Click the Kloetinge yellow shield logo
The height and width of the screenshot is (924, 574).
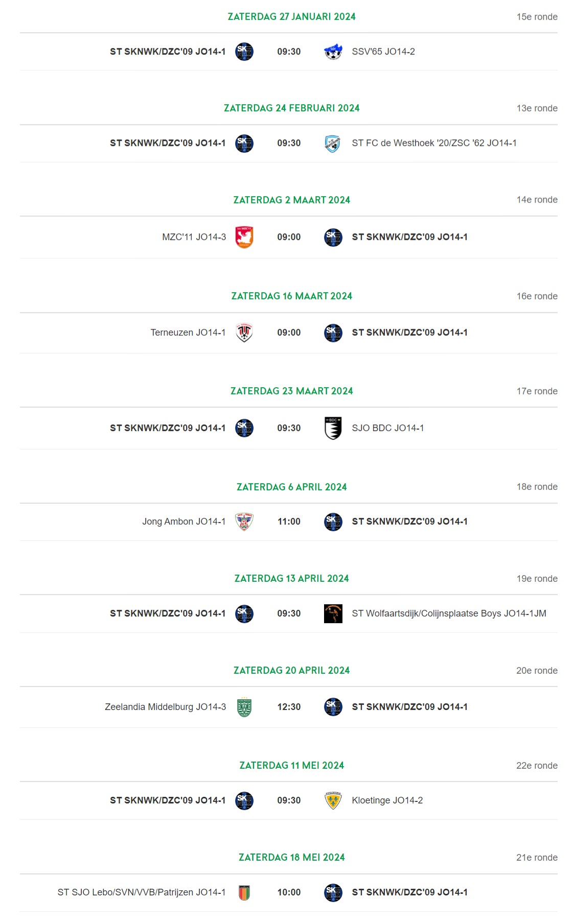333,800
